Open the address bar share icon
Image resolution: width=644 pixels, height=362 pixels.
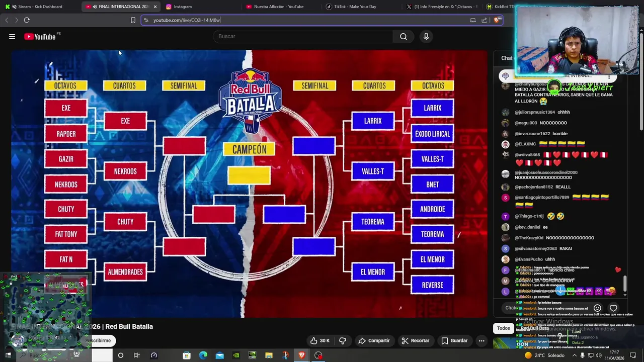[484, 20]
